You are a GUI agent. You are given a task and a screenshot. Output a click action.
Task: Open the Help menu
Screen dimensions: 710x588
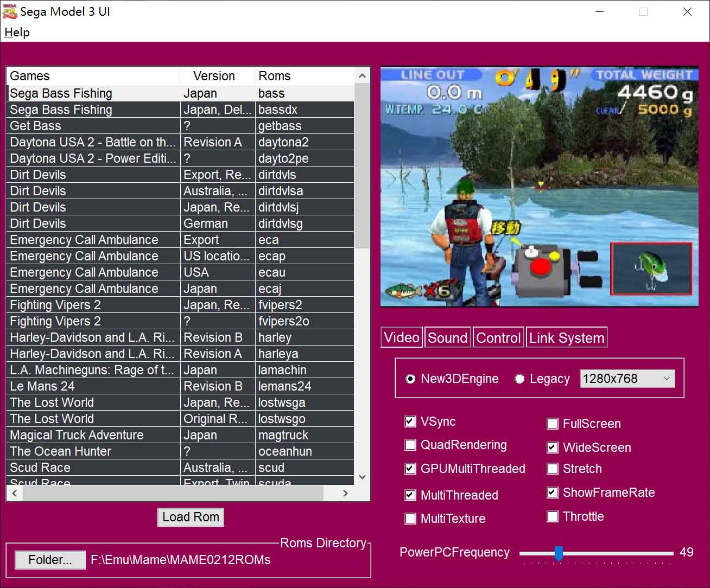tap(17, 33)
